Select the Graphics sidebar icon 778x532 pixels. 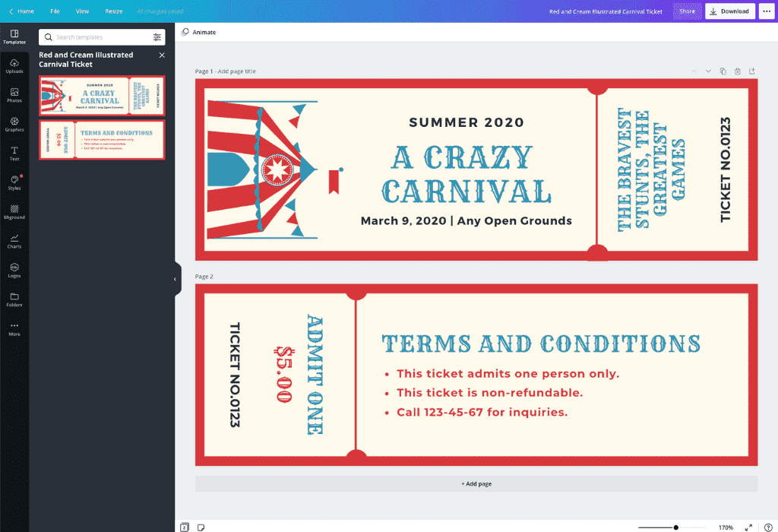14,124
